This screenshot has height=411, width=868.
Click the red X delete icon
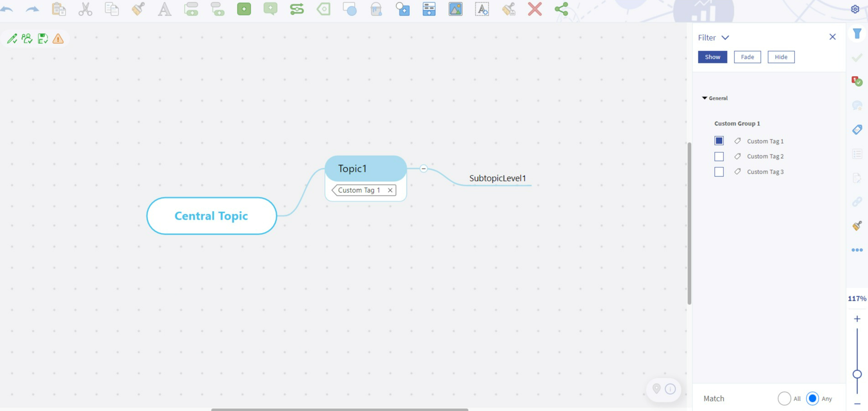pos(535,9)
